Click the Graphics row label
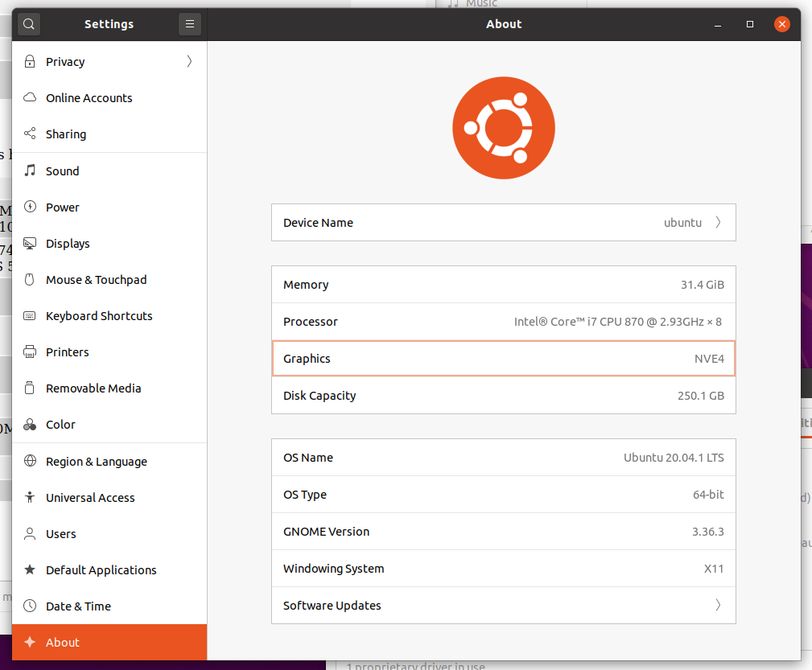 pyautogui.click(x=307, y=359)
